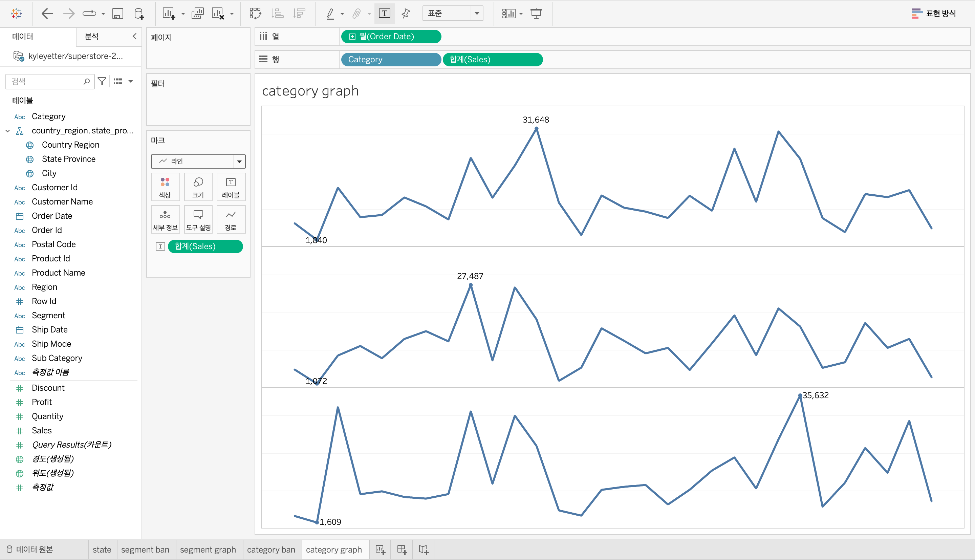Open the category ban sheet tab
This screenshot has height=560, width=975.
point(271,549)
